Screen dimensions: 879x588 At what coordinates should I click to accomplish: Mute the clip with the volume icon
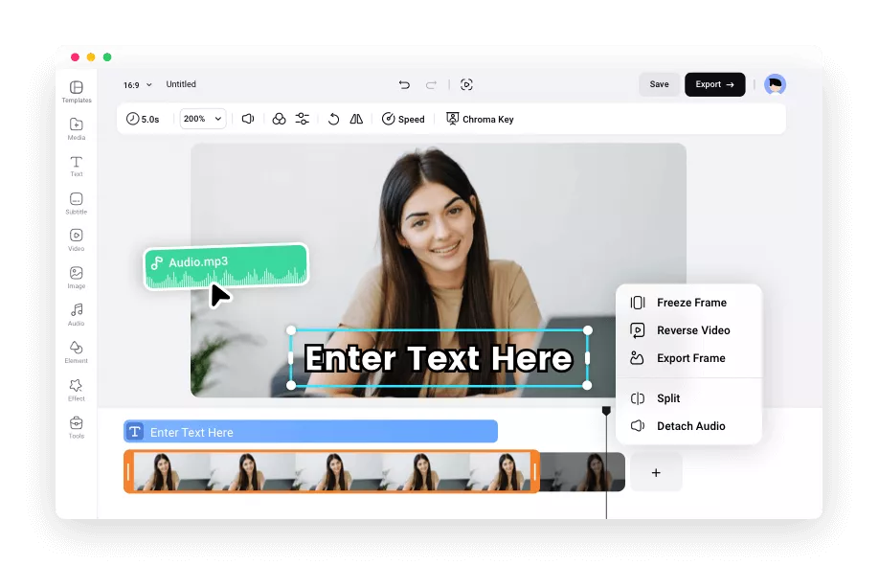249,119
